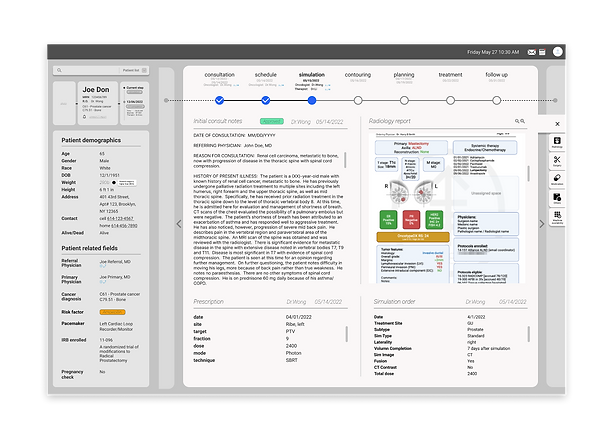Image resolution: width=613 pixels, height=445 pixels.
Task: Click the orange Risk factor badge
Action: pos(113,312)
